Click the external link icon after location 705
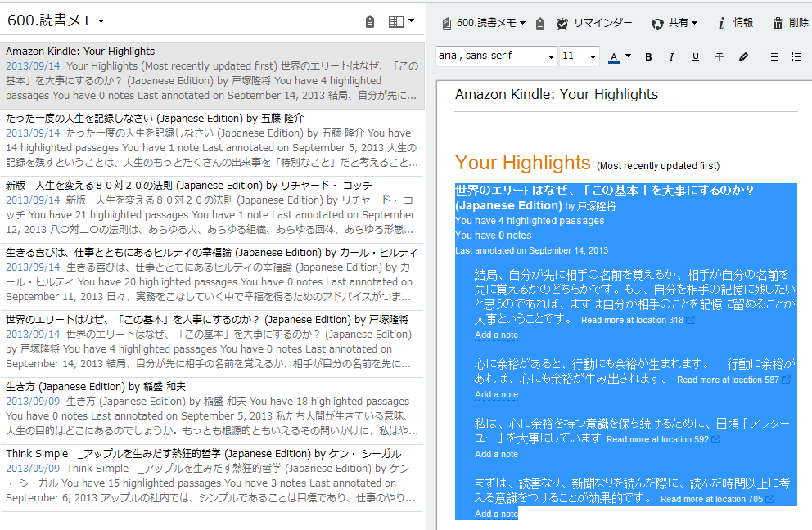The height and width of the screenshot is (530, 812). 769,499
